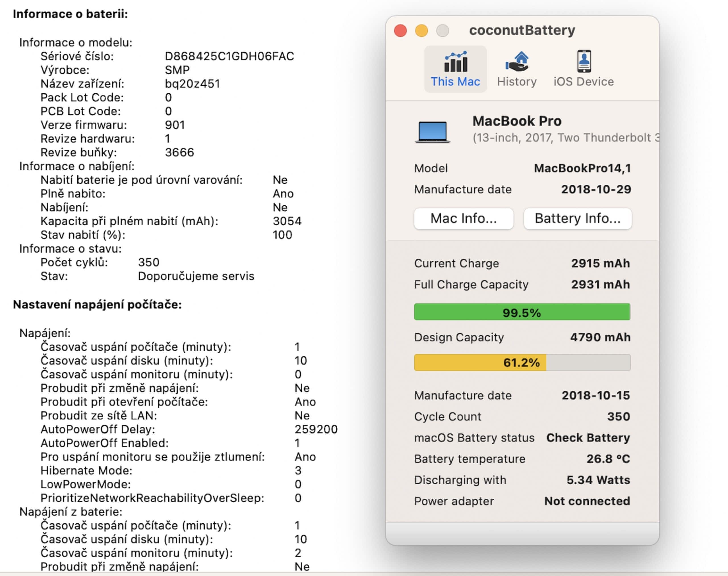Open the Battery Info... button

pos(578,218)
